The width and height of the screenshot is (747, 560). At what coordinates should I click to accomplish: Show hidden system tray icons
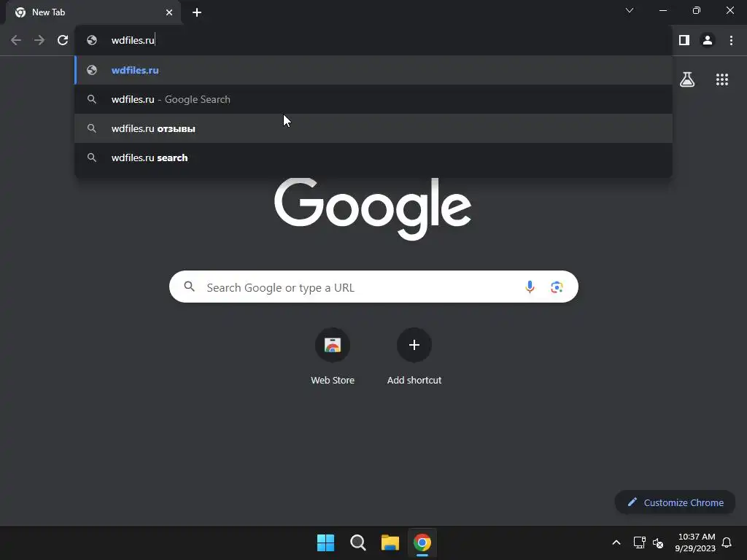point(616,542)
